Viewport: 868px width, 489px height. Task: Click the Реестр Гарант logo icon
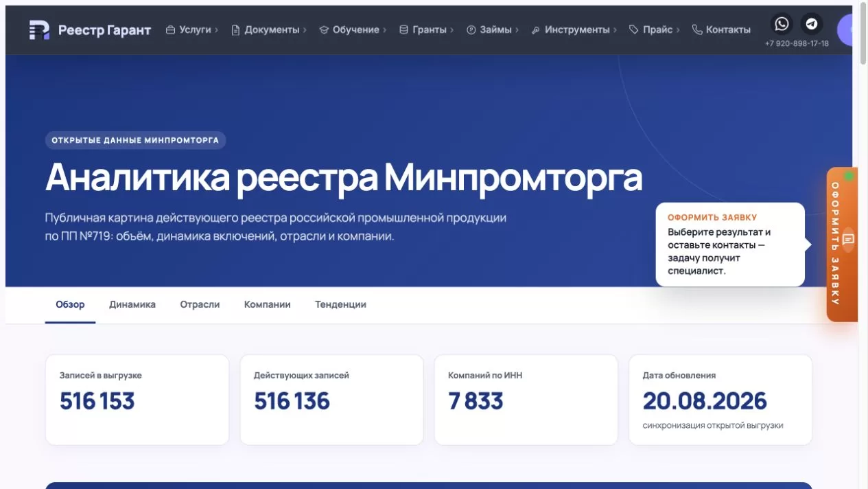click(39, 30)
